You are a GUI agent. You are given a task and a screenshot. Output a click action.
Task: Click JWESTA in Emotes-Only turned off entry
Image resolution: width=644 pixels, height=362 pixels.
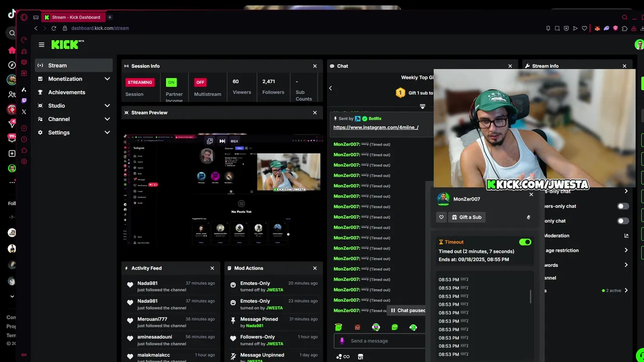(275, 290)
